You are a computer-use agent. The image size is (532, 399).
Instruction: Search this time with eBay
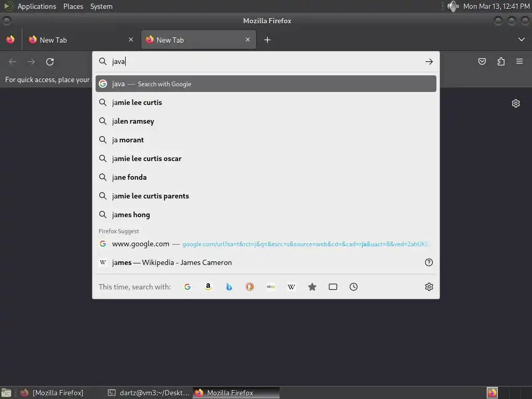coord(271,287)
